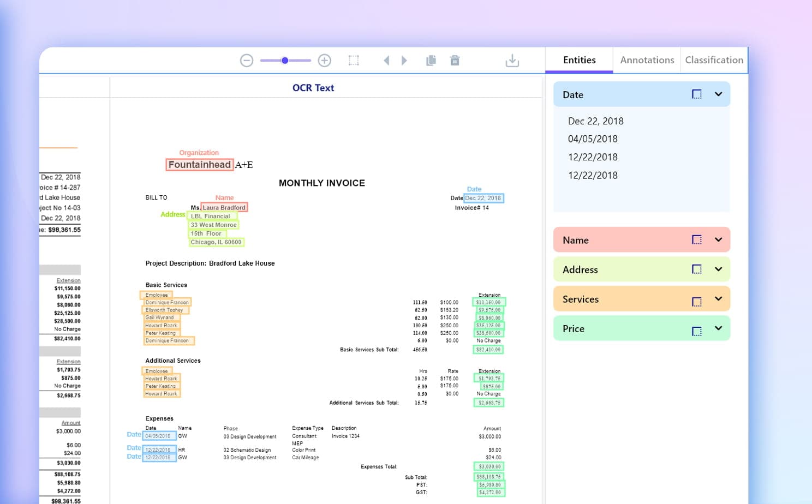Open the Classification tab
Screen dimensions: 812x504
(714, 60)
